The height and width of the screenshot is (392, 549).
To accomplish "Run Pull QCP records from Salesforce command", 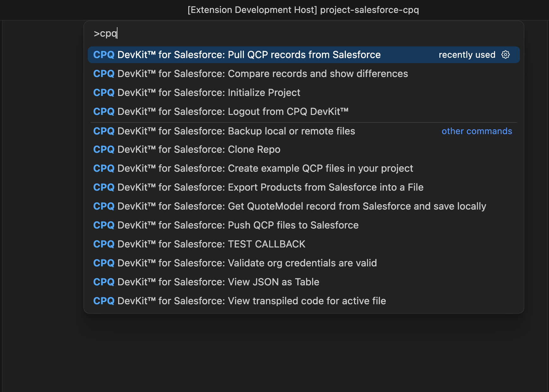I will [x=304, y=55].
